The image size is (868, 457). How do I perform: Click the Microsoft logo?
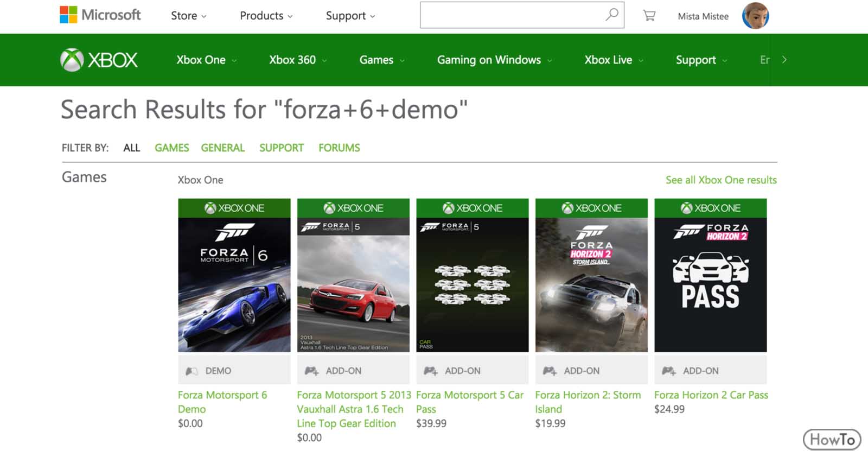100,15
